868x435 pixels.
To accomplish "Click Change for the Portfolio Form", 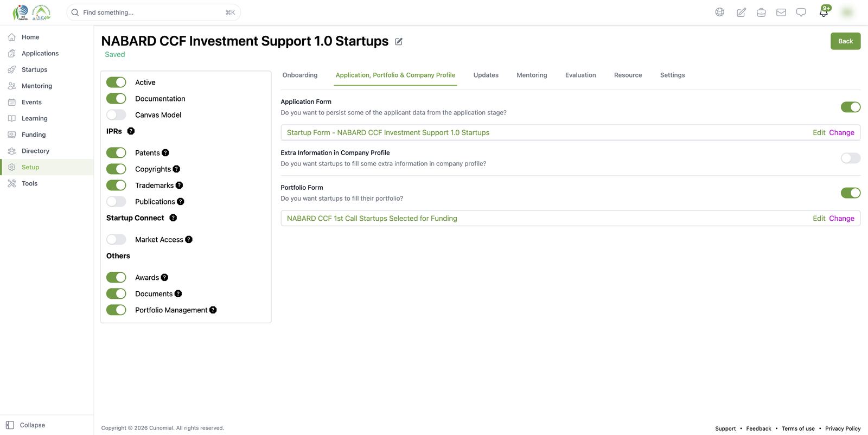I will 841,219.
